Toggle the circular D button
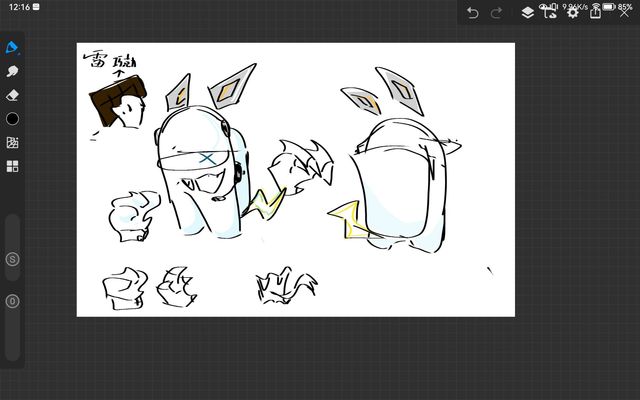640x400 pixels. tap(13, 301)
